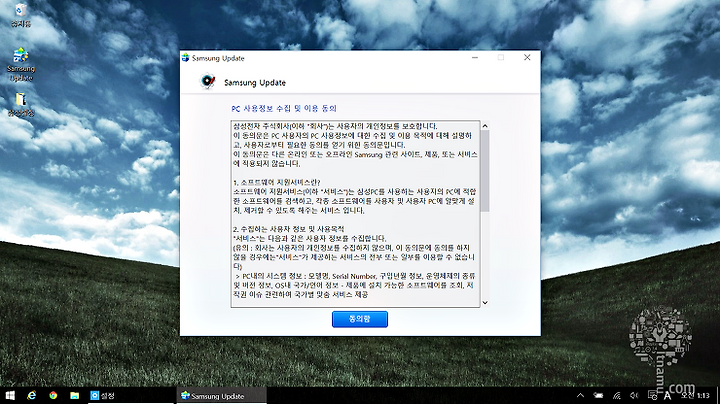Click the action center tray icon

pyautogui.click(x=652, y=395)
